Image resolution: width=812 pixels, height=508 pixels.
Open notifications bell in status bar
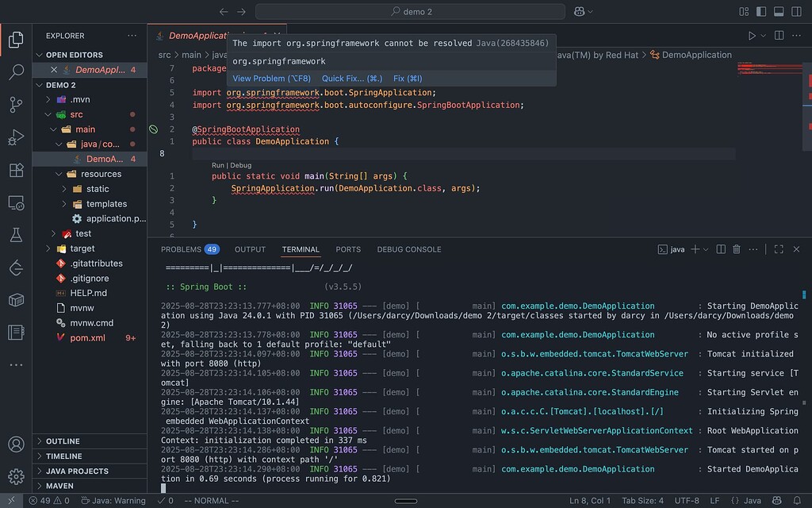point(797,500)
